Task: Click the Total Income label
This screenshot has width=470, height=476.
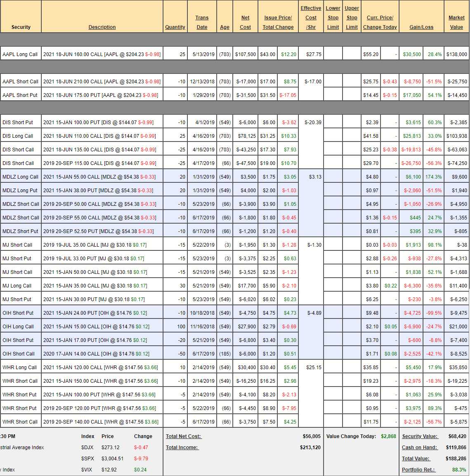Action: pos(182,448)
